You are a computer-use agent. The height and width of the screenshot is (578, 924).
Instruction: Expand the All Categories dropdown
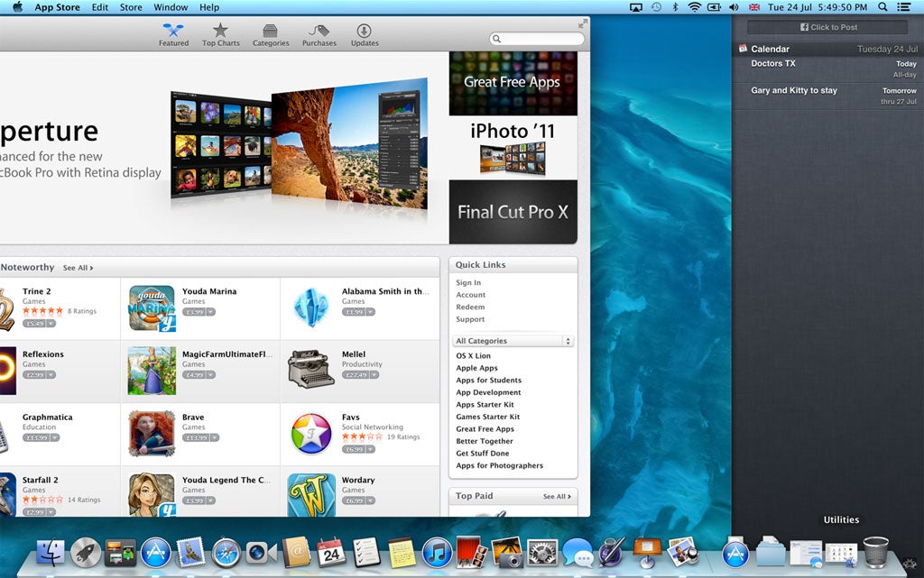click(513, 341)
